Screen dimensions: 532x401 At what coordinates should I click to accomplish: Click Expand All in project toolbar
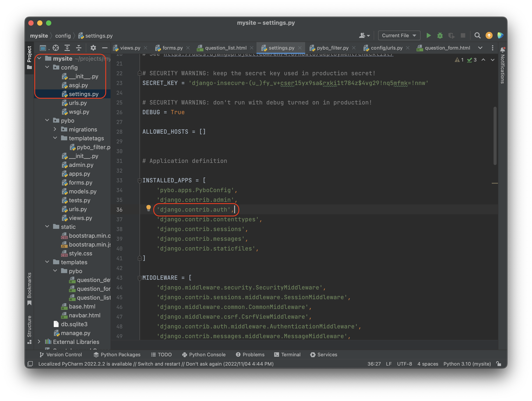pos(67,48)
